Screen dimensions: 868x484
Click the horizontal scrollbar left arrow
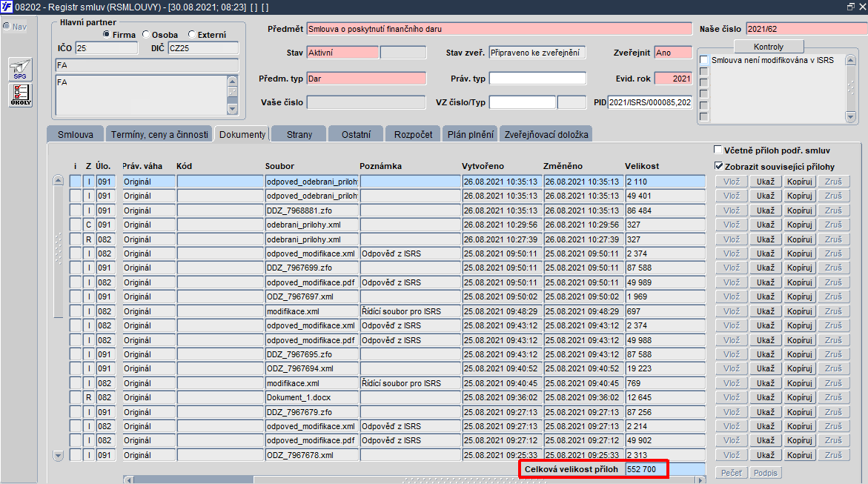tap(128, 480)
